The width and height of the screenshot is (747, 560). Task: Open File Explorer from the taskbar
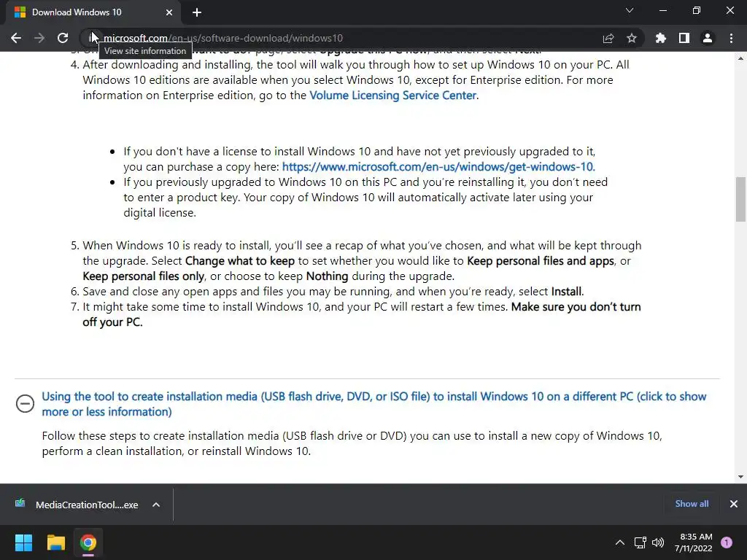(55, 542)
